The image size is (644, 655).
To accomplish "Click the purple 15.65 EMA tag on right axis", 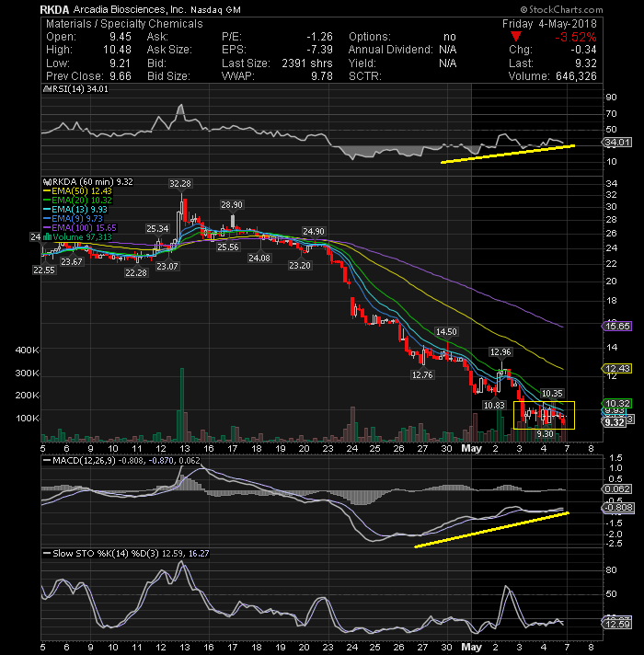I will (616, 327).
